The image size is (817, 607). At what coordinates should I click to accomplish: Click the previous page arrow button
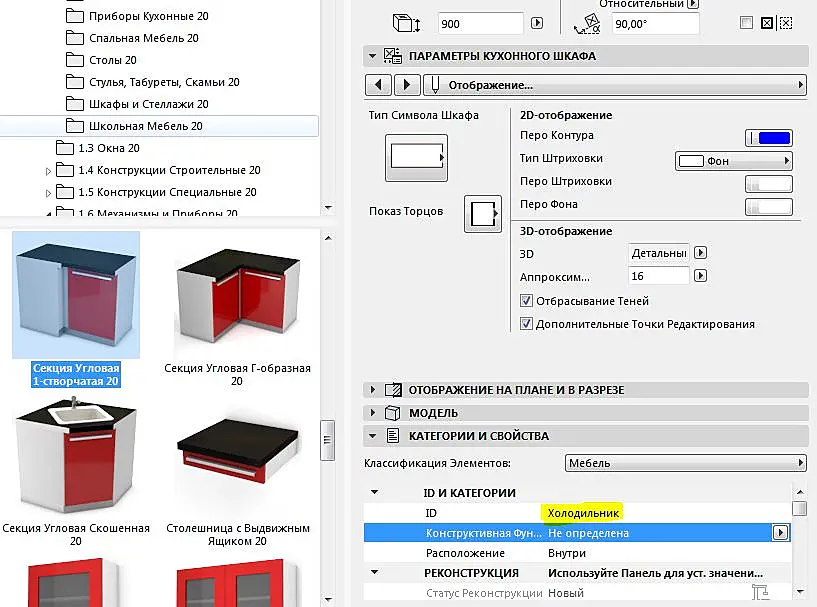379,85
